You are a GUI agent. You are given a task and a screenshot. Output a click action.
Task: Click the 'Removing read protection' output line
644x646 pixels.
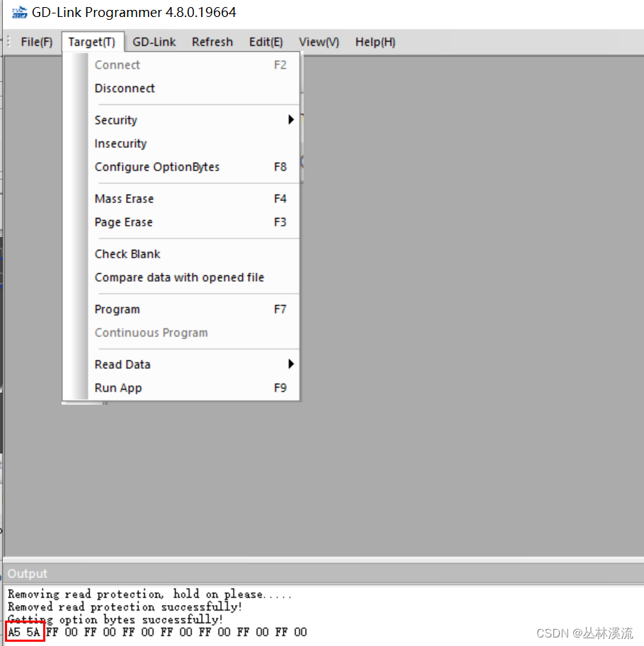click(149, 594)
